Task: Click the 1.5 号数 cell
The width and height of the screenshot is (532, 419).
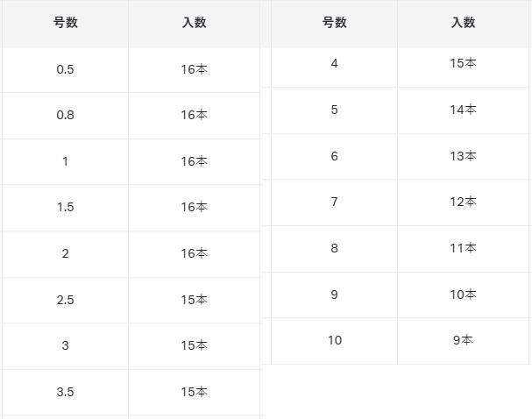Action: [x=65, y=208]
